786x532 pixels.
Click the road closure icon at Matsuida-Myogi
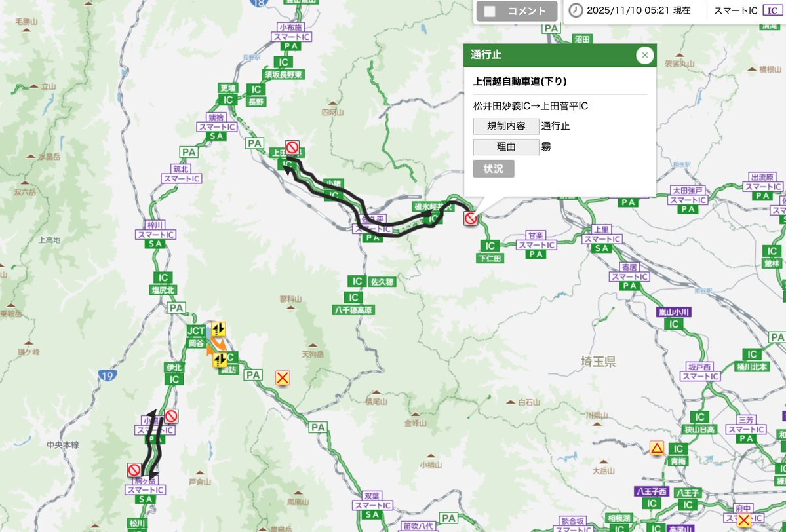click(x=470, y=218)
